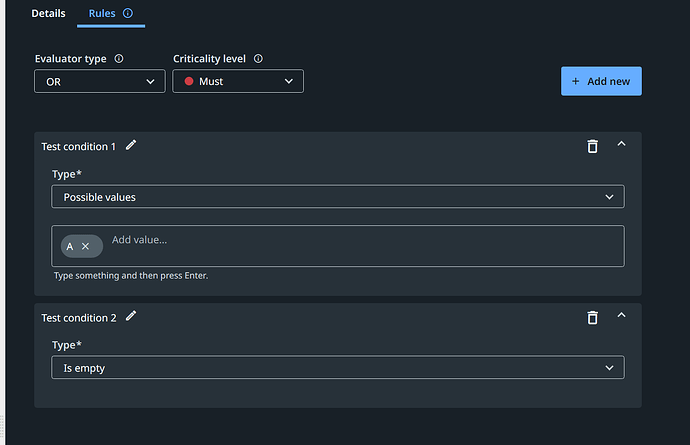
Task: Collapse the Test condition 2 panel
Action: (621, 316)
